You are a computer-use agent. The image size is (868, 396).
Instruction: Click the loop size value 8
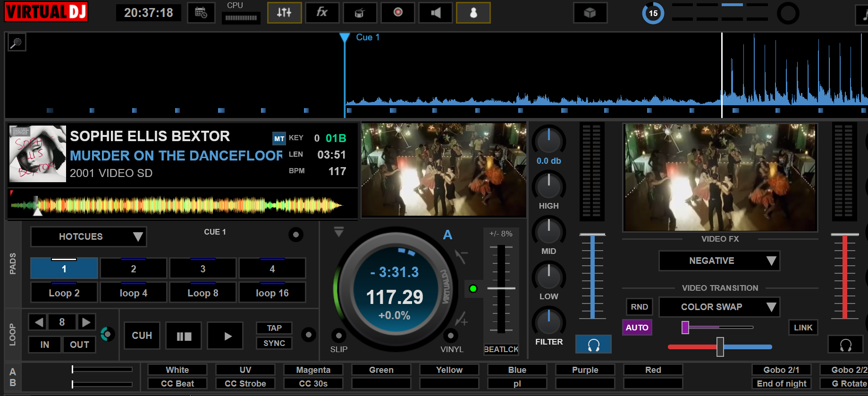pos(62,322)
